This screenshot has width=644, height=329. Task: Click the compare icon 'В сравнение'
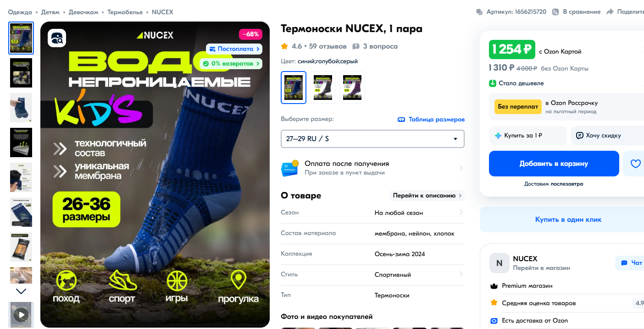click(555, 12)
